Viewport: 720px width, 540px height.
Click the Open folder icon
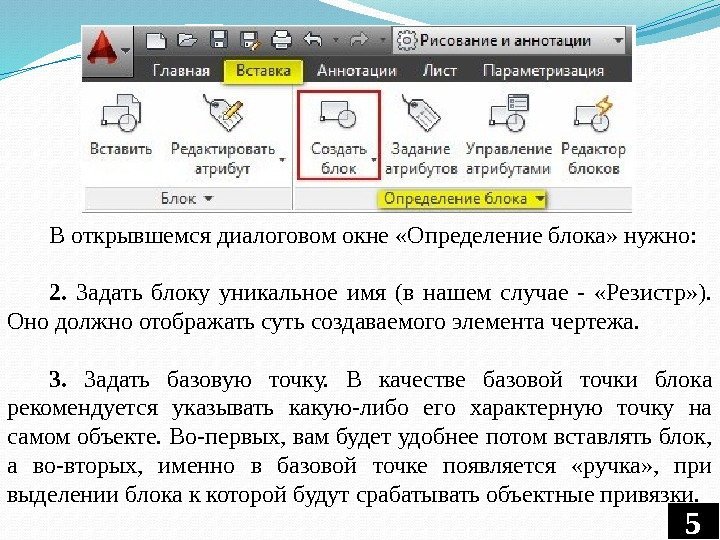[x=187, y=40]
